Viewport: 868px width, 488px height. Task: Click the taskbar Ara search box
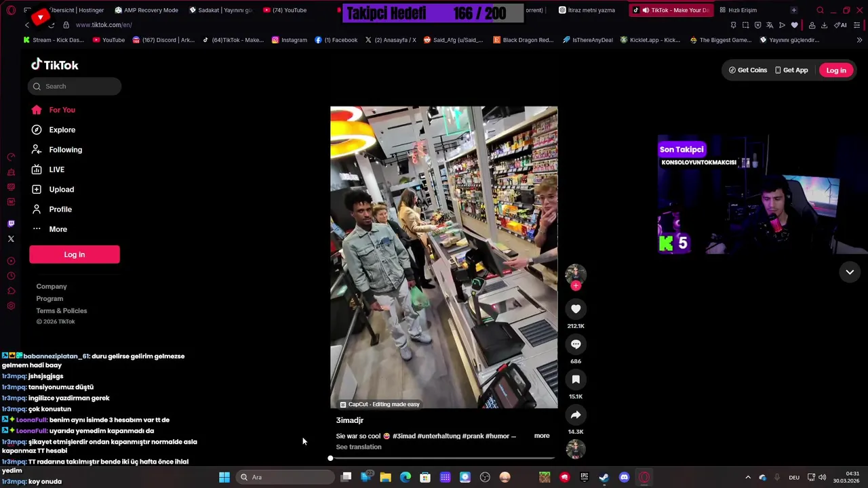tap(285, 477)
